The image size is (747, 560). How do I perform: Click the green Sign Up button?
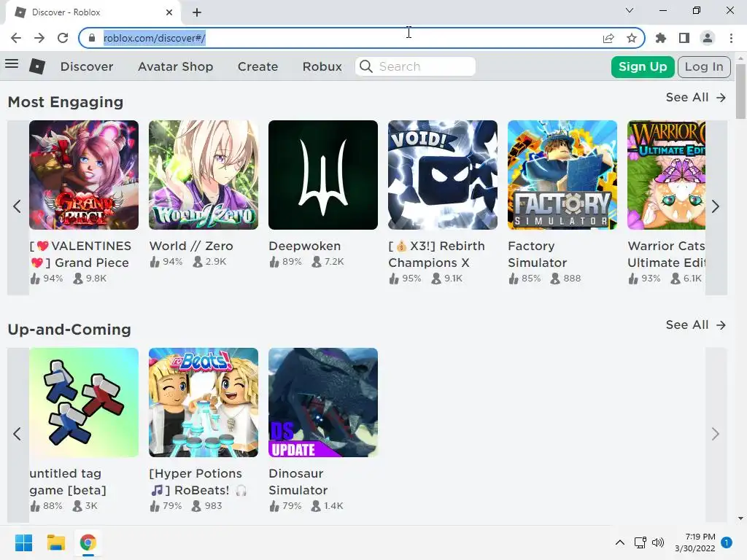pos(643,66)
